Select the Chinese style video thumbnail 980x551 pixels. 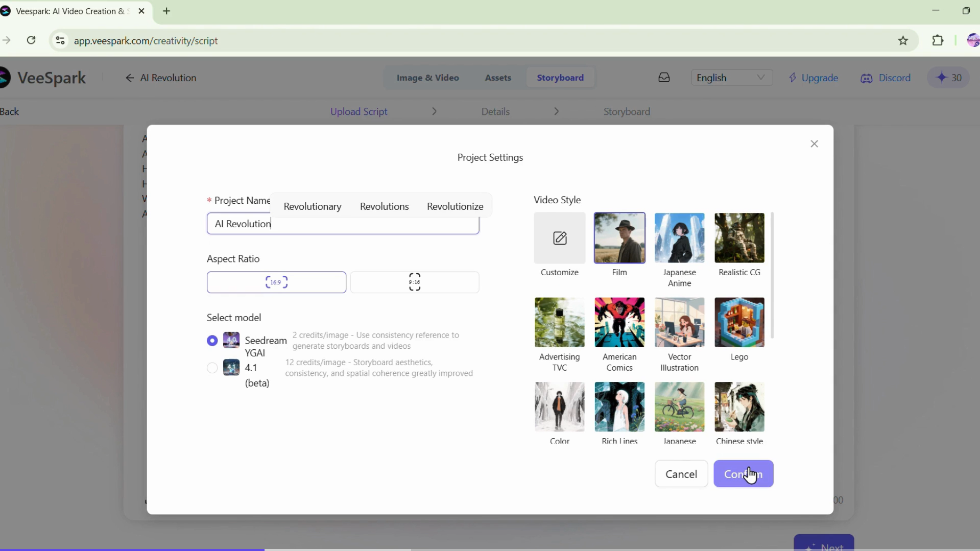click(x=739, y=407)
